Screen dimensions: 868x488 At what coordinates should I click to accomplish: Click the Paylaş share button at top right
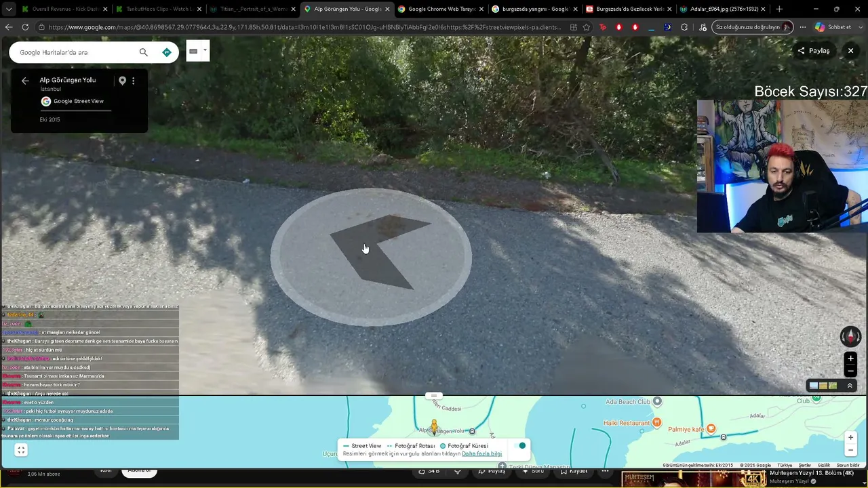(814, 51)
